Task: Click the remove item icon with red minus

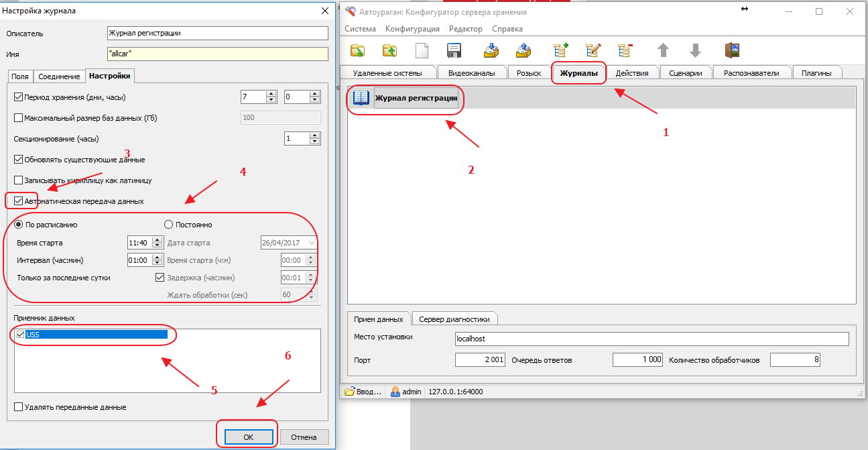Action: point(625,51)
